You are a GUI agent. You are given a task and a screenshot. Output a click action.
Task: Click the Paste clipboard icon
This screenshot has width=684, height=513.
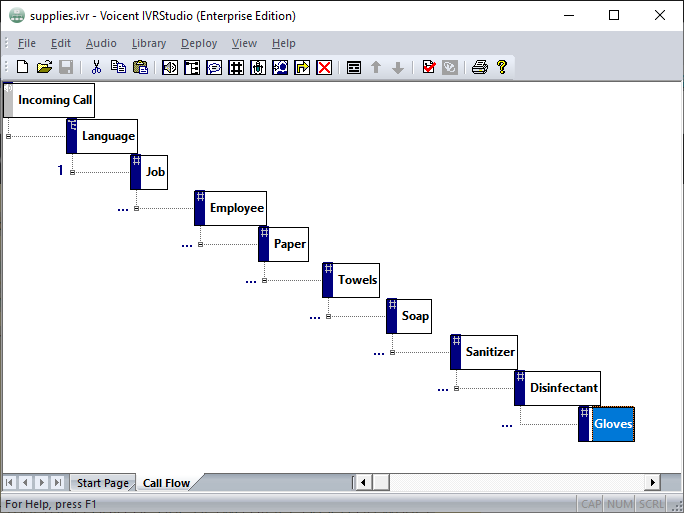[x=140, y=67]
